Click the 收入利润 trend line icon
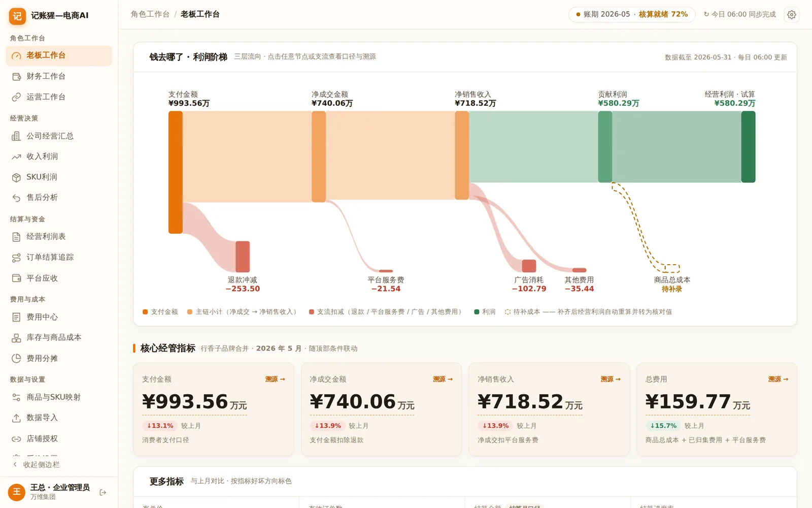The height and width of the screenshot is (508, 812). [16, 157]
